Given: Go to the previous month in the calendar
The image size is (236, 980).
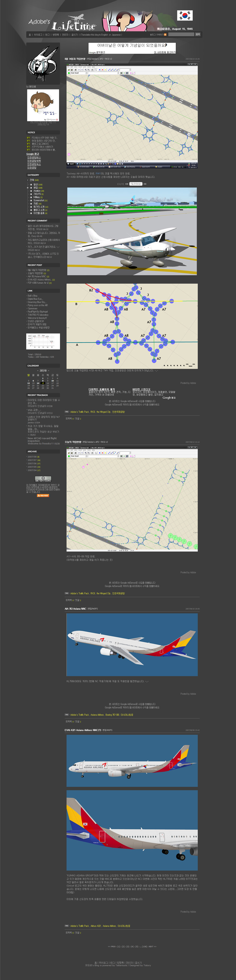Looking at the screenshot, I should 38,371.
